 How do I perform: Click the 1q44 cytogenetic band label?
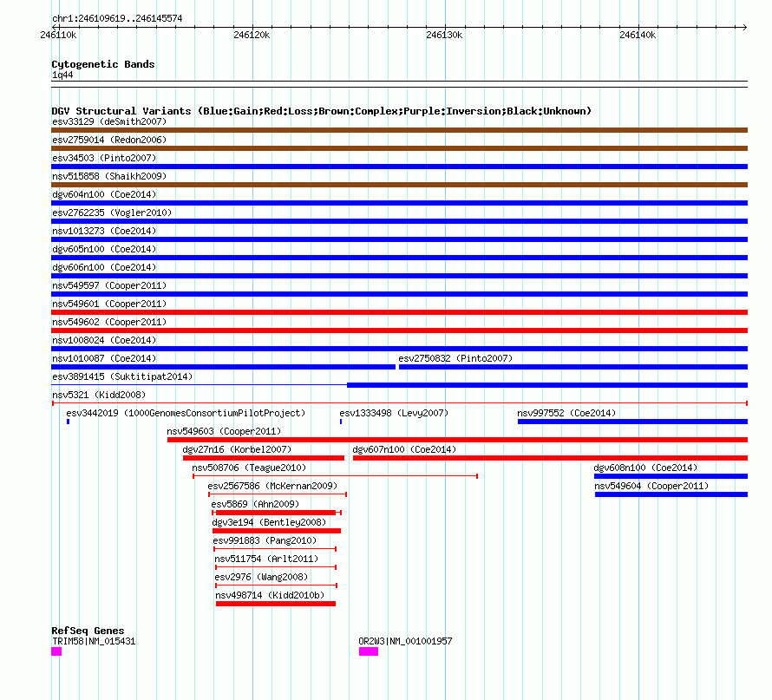coord(62,75)
